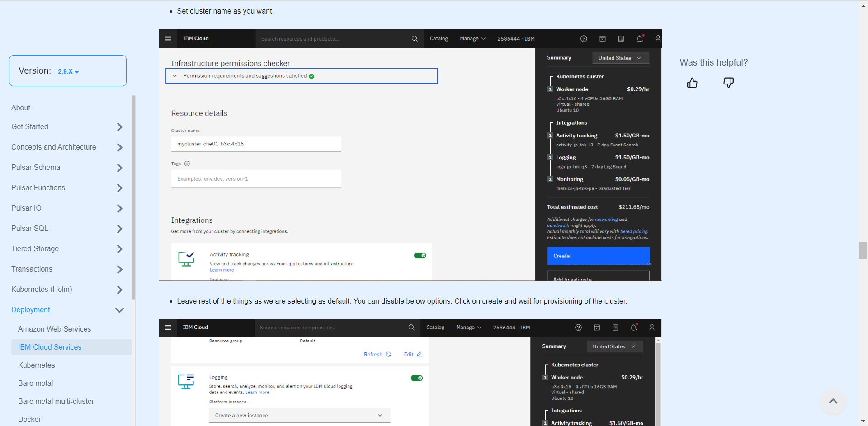Click cost estimator icon in second screenshot
This screenshot has width=868, height=426.
click(615, 328)
